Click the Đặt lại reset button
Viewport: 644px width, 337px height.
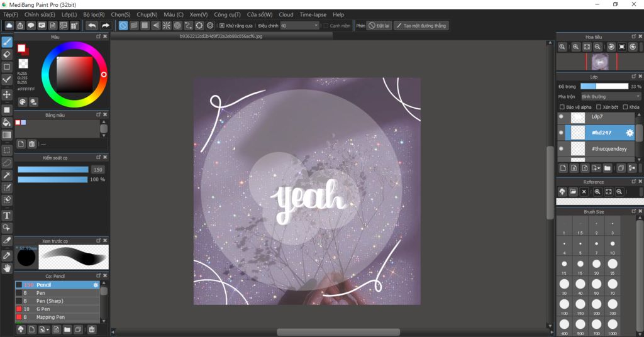pyautogui.click(x=379, y=25)
